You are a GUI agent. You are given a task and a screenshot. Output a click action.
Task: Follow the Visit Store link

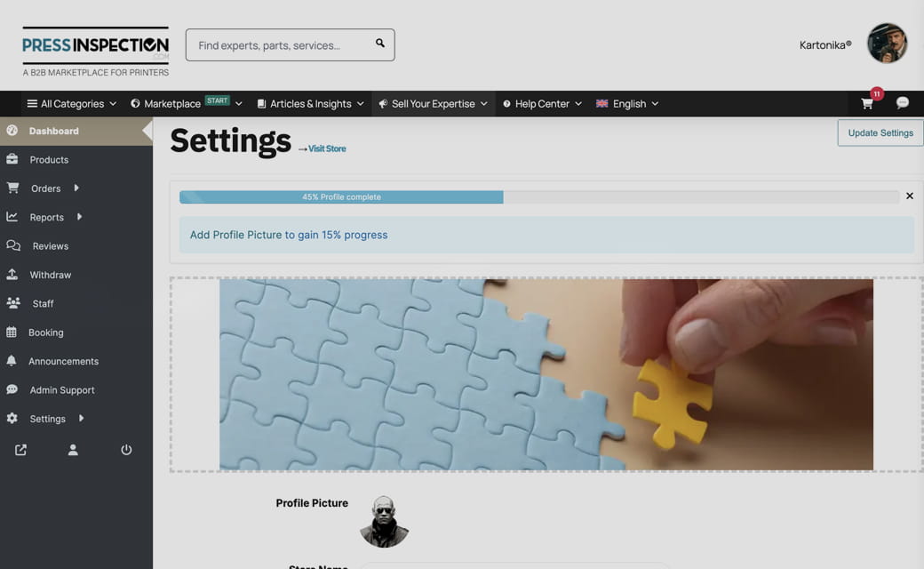[x=326, y=148]
